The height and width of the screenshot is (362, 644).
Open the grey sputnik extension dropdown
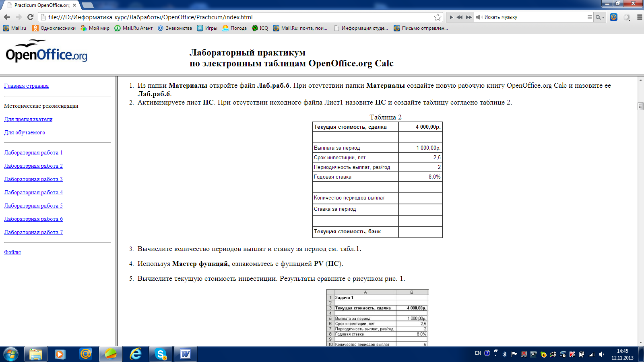[627, 17]
